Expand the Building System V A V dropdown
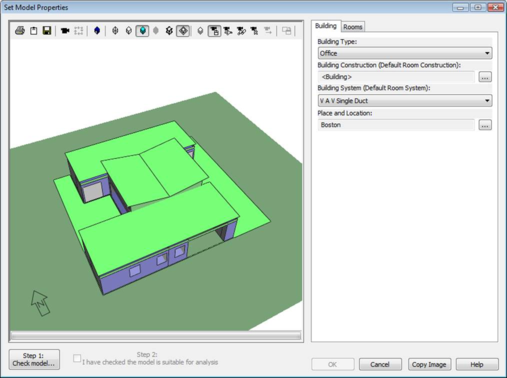 405,101
